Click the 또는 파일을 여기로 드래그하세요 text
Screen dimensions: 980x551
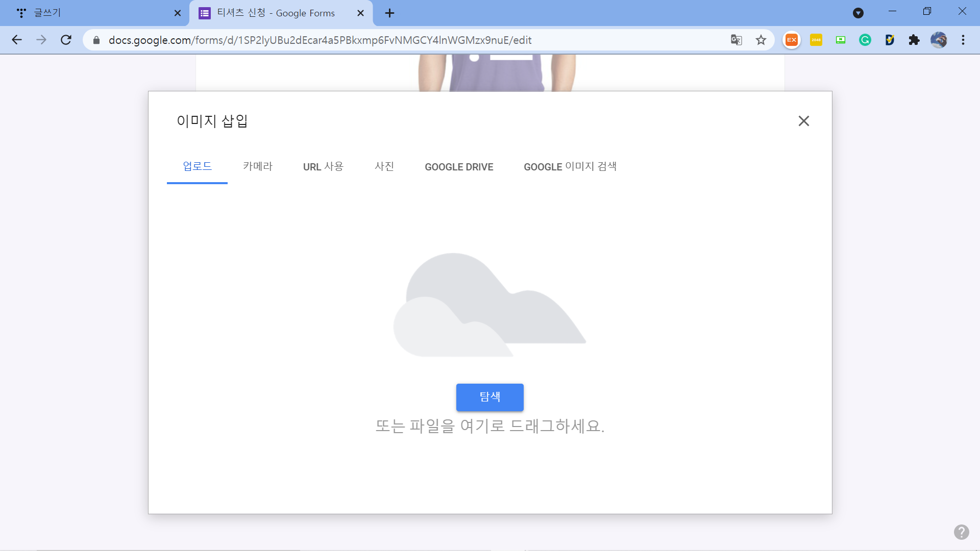click(x=490, y=426)
